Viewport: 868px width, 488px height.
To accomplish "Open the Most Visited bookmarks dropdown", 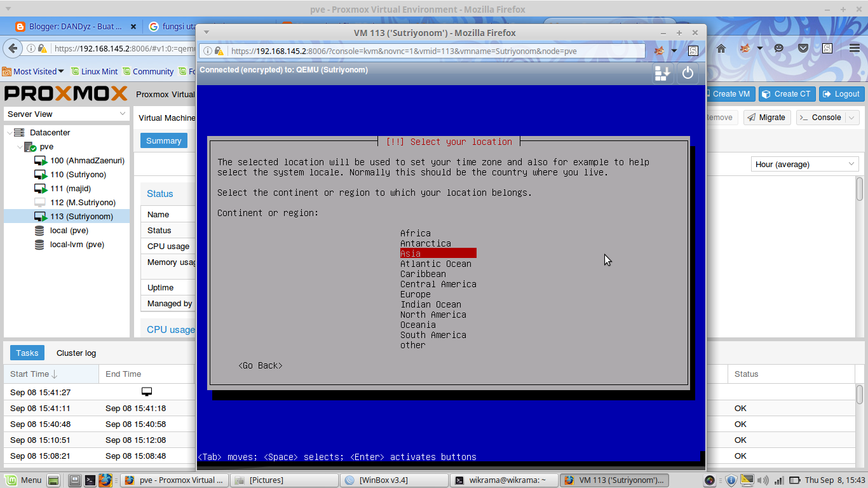I will coord(33,72).
